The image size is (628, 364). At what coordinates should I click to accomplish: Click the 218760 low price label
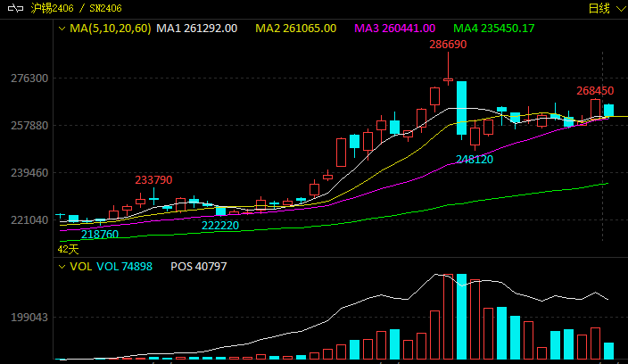[100, 234]
